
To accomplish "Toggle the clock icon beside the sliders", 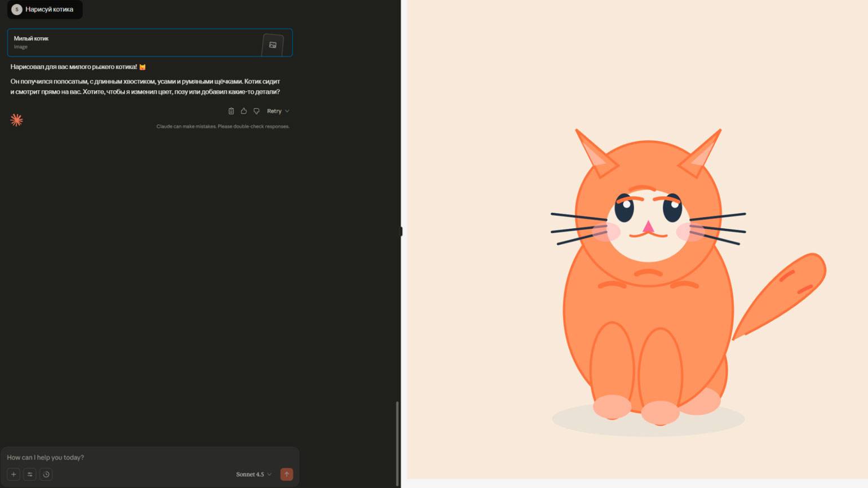I will coord(46,474).
